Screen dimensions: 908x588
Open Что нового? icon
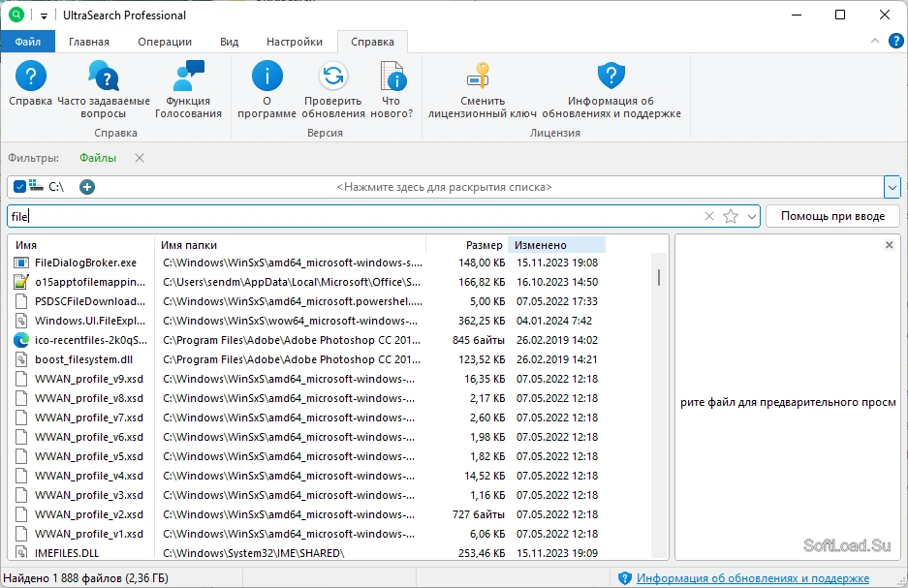[392, 76]
